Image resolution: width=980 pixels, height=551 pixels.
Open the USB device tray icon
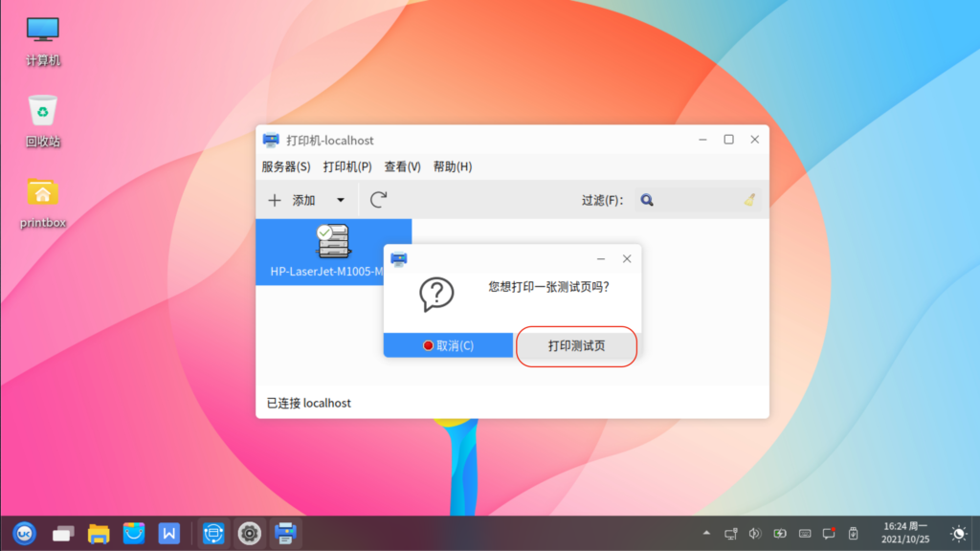(x=853, y=534)
